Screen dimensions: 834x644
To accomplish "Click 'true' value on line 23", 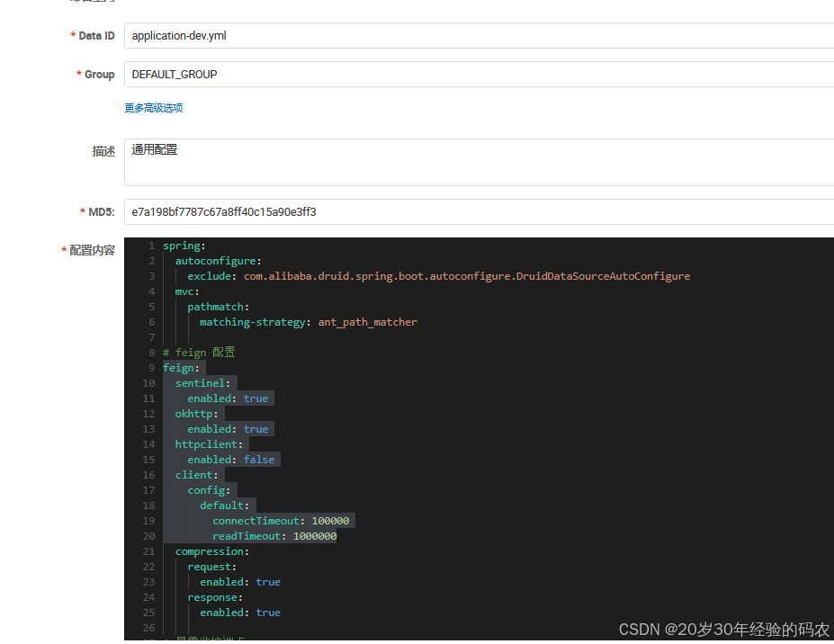I will (x=268, y=582).
